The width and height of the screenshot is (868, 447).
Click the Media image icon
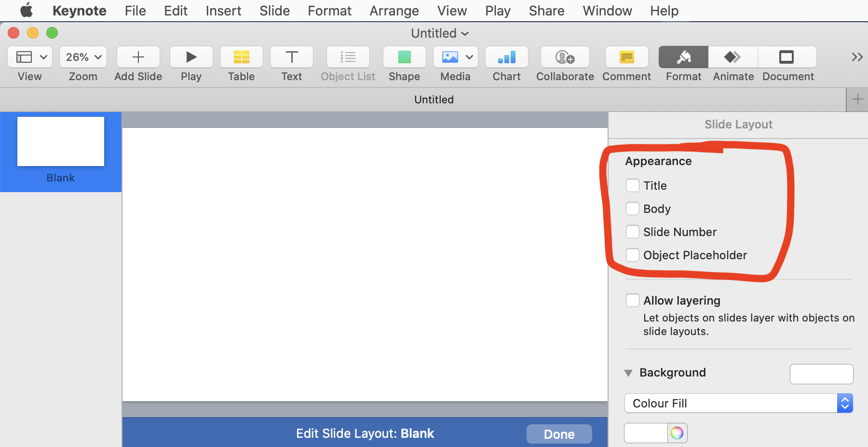click(x=450, y=57)
